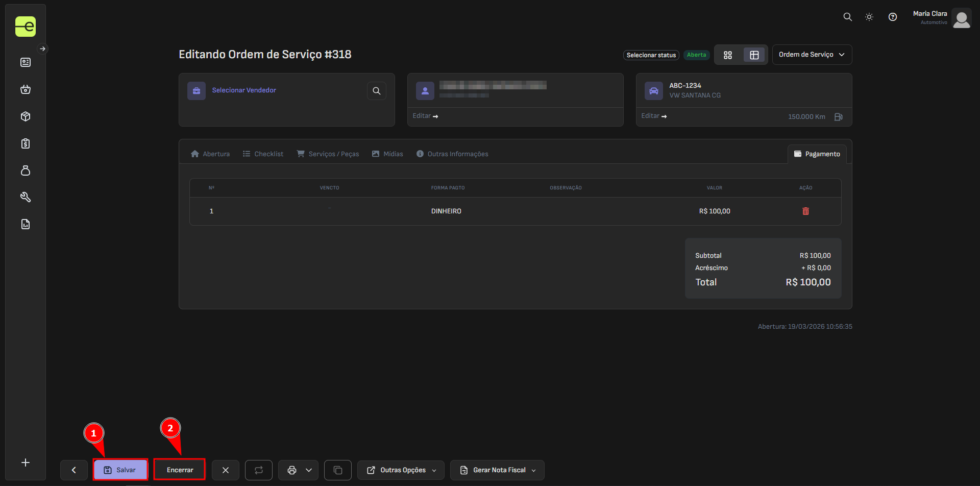Switch to grid card view toggle

[728, 55]
